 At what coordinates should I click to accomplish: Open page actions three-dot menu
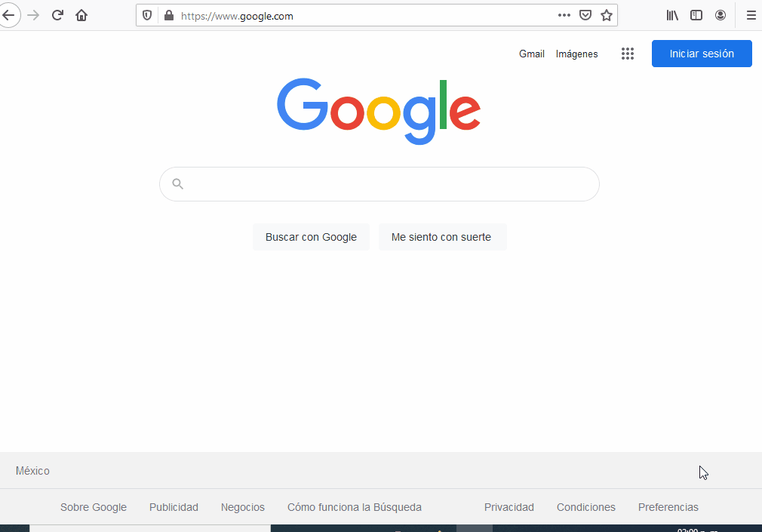click(x=564, y=15)
